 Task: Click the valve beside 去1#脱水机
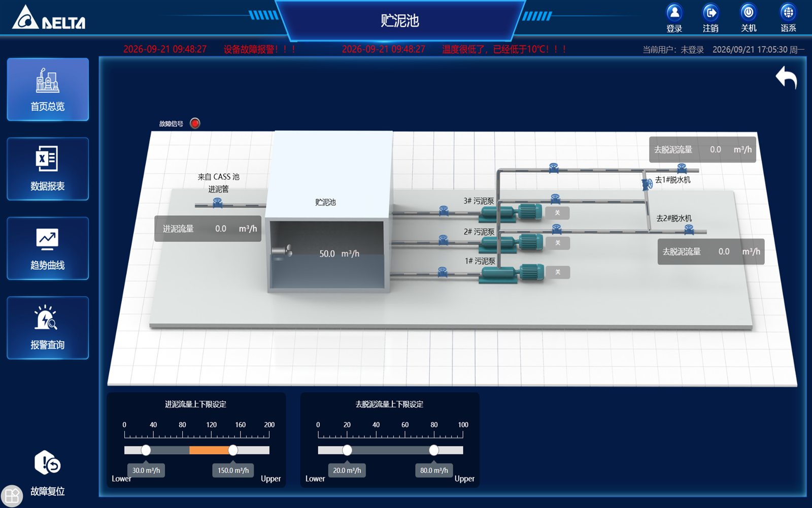tap(647, 184)
